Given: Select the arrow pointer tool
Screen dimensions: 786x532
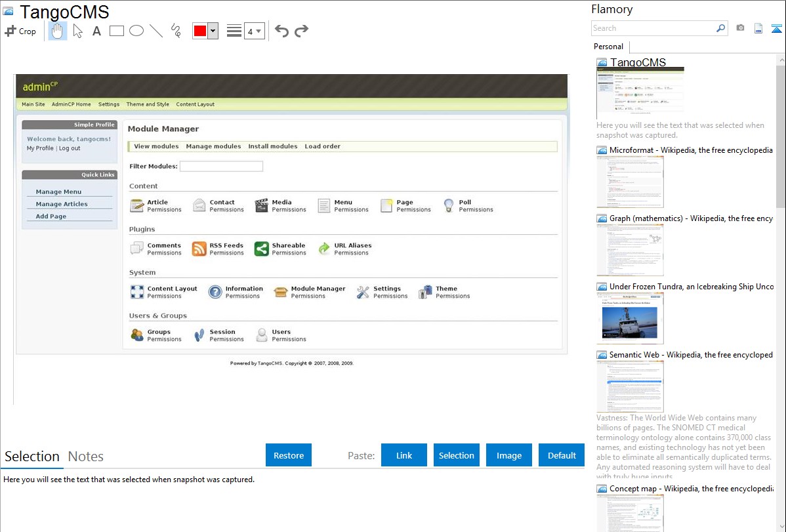Looking at the screenshot, I should click(x=77, y=31).
